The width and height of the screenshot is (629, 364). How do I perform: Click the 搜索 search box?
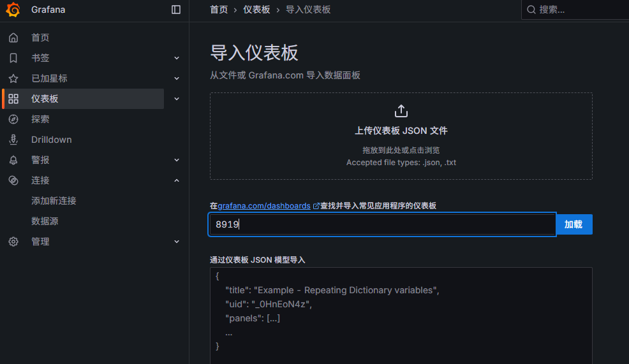[575, 10]
